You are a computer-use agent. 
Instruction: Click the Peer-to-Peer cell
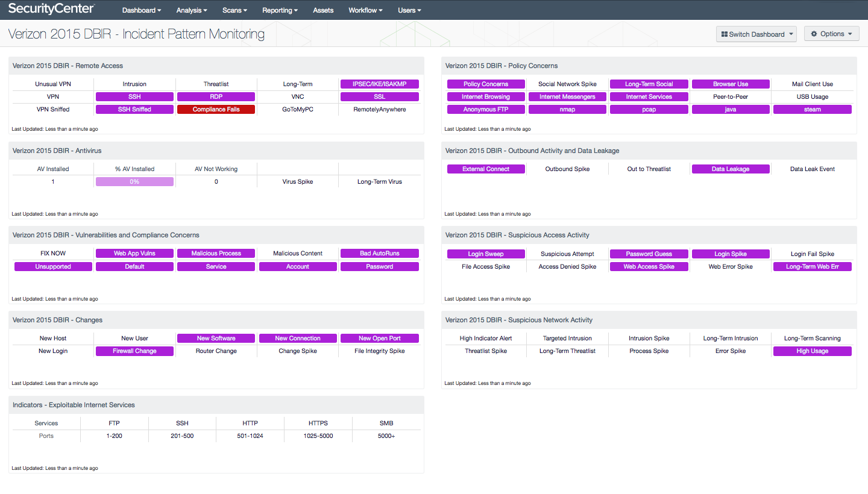[731, 97]
